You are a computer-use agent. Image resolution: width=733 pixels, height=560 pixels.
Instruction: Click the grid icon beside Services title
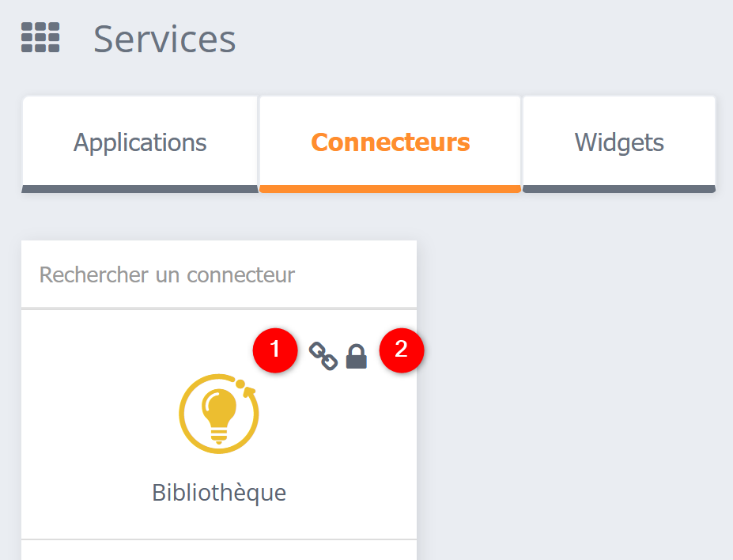point(38,37)
